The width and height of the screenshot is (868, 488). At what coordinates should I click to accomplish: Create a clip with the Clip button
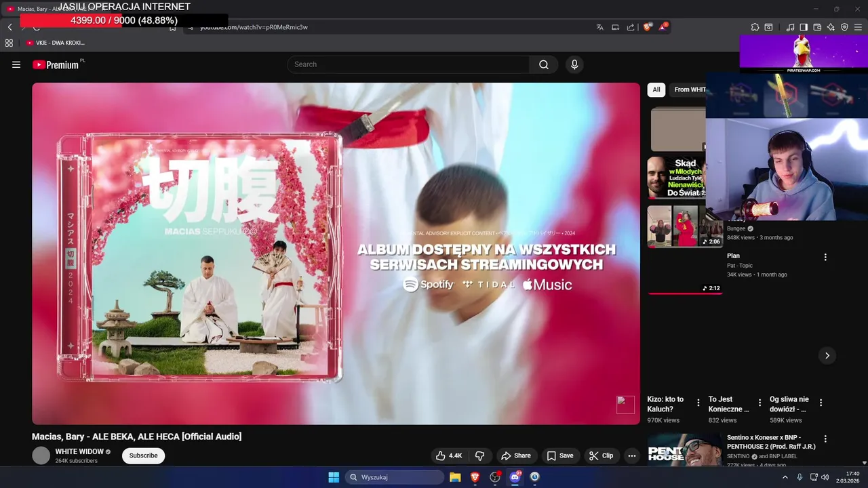601,455
